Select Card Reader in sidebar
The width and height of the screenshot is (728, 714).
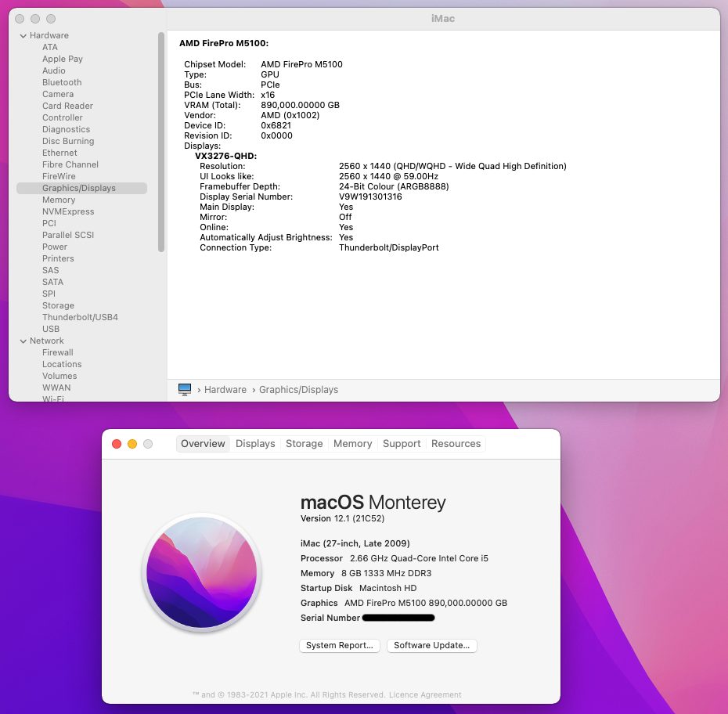click(68, 106)
